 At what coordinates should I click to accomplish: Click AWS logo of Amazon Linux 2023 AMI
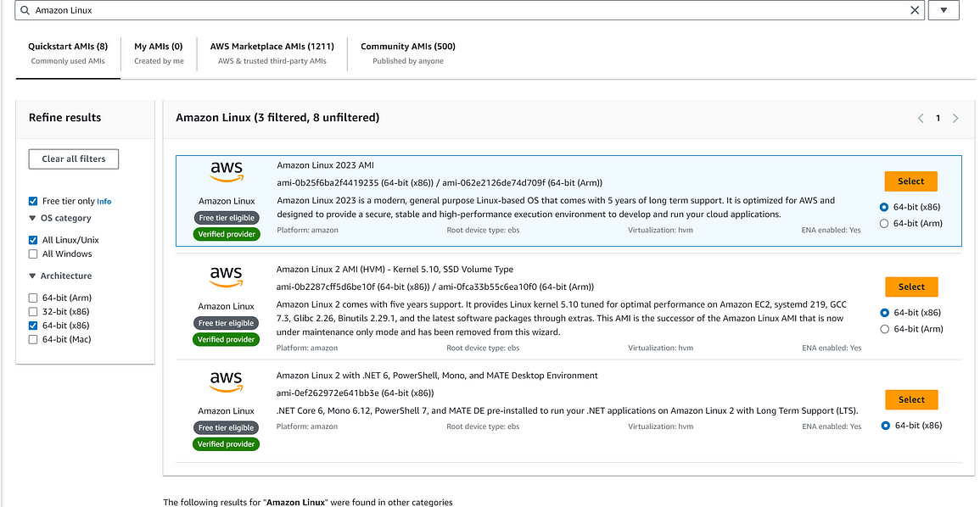click(x=227, y=172)
